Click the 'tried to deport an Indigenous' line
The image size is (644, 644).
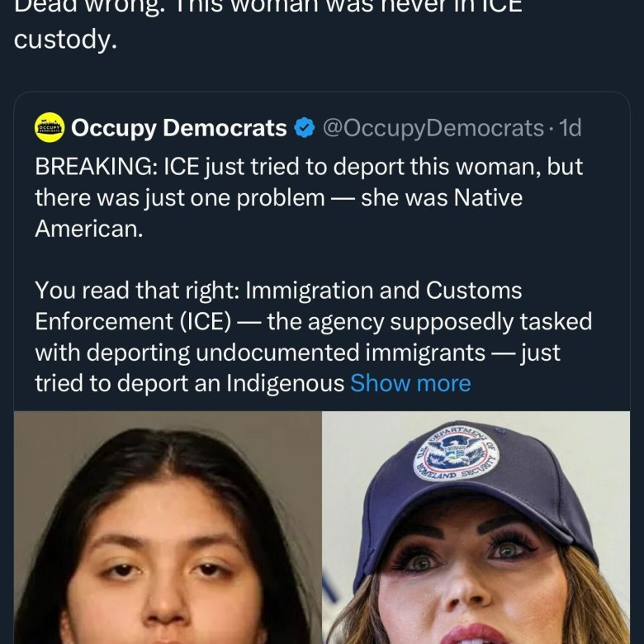pyautogui.click(x=189, y=383)
